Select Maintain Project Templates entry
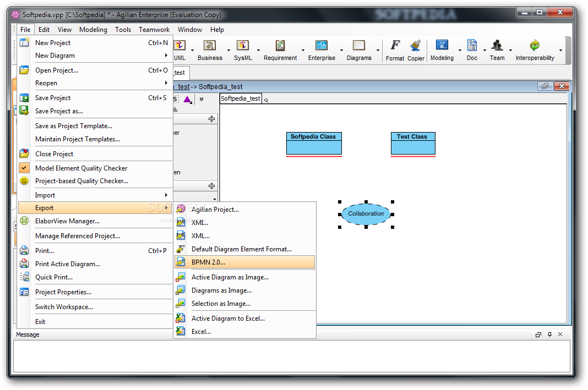The image size is (588, 390). tap(95, 139)
